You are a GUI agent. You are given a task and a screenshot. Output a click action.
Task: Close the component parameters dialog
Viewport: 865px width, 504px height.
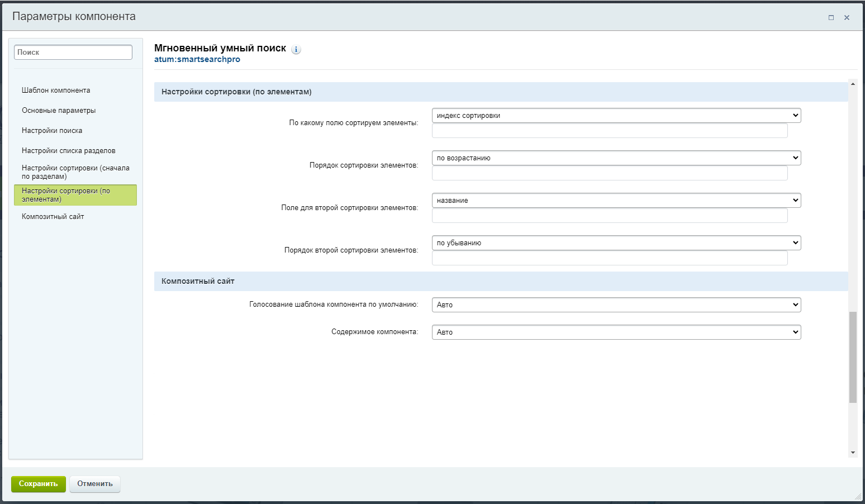coord(847,18)
